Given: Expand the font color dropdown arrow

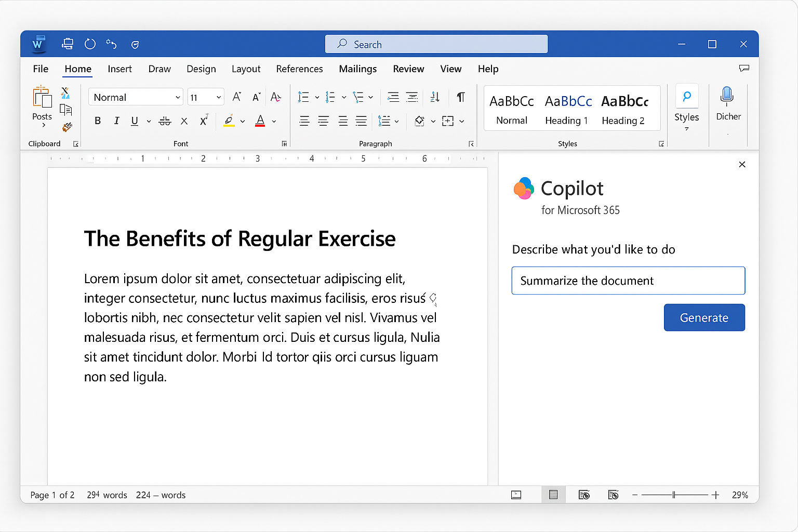Looking at the screenshot, I should click(x=274, y=122).
